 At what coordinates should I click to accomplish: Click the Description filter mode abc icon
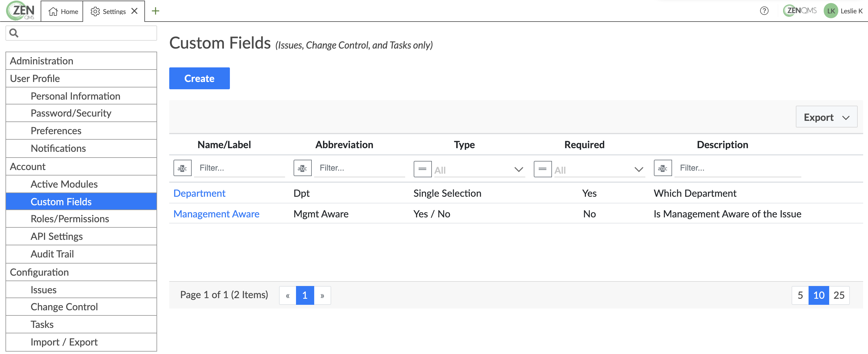click(662, 168)
